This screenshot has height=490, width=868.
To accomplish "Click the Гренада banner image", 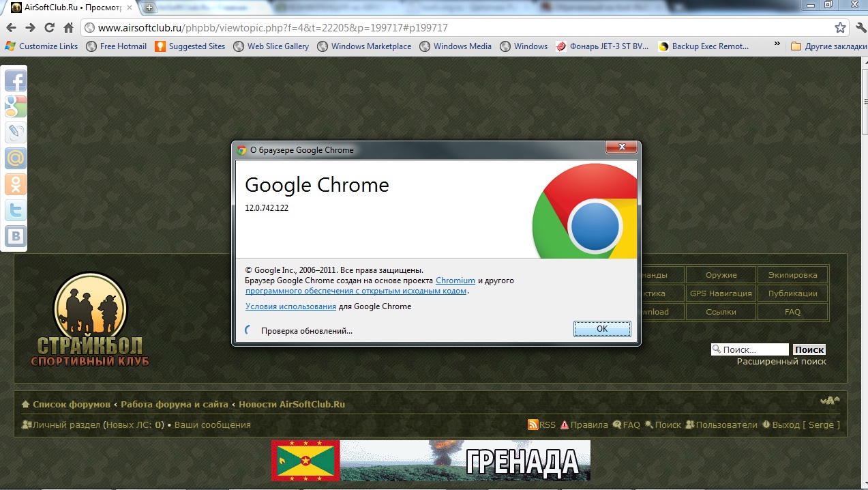I will click(x=430, y=461).
